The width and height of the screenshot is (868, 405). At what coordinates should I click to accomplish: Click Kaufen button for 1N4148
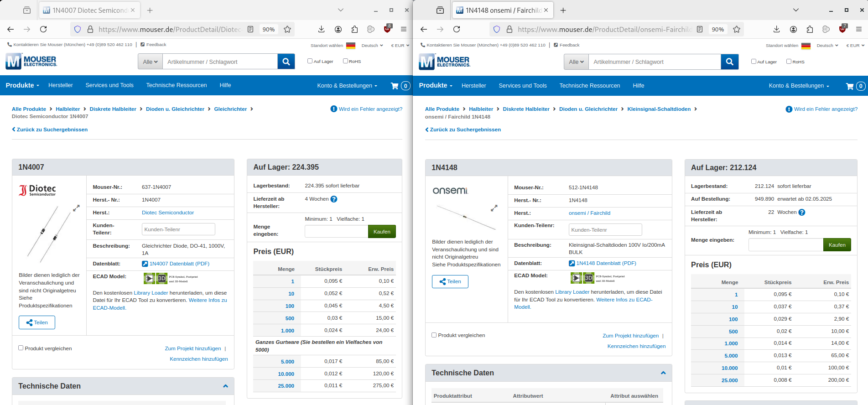(837, 244)
